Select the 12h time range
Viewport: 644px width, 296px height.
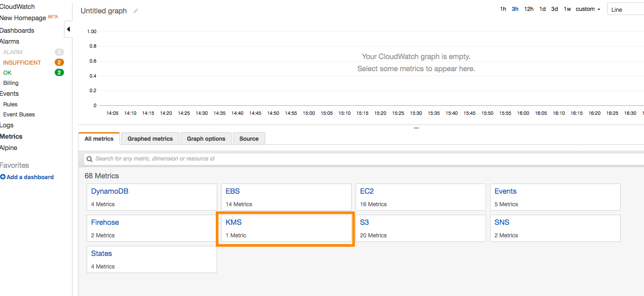529,9
